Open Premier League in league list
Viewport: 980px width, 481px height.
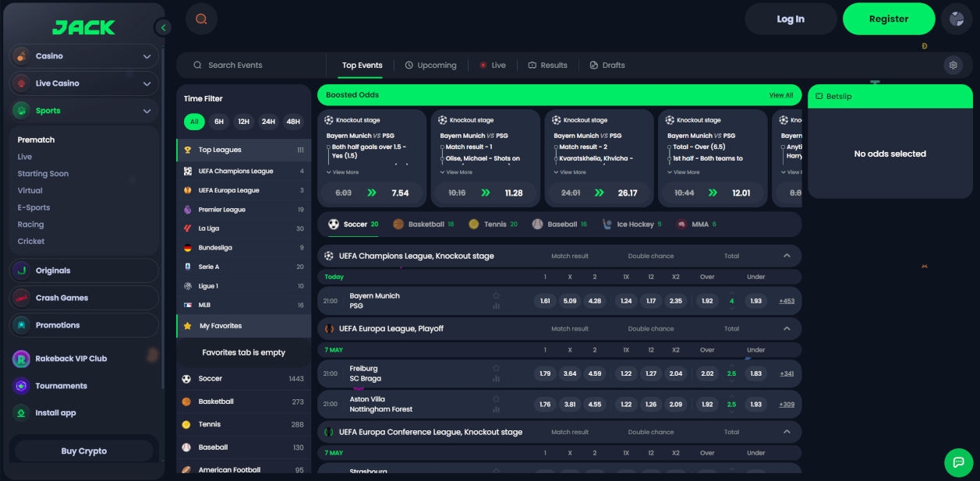pyautogui.click(x=243, y=210)
